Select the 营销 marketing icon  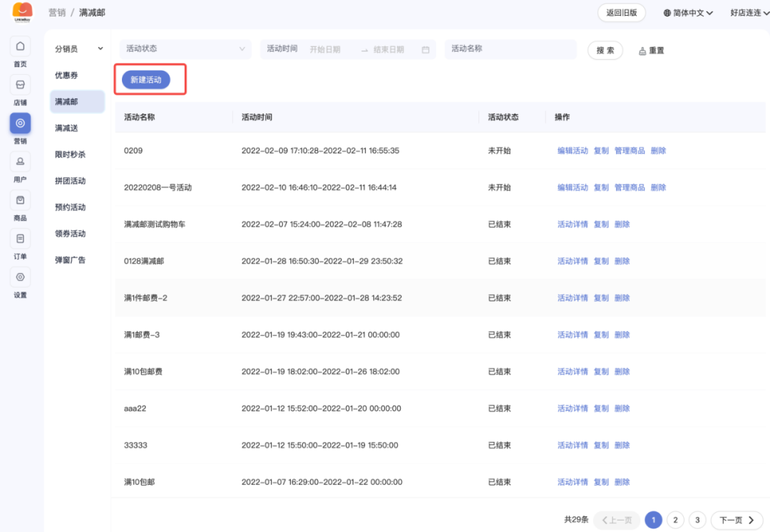pyautogui.click(x=20, y=123)
